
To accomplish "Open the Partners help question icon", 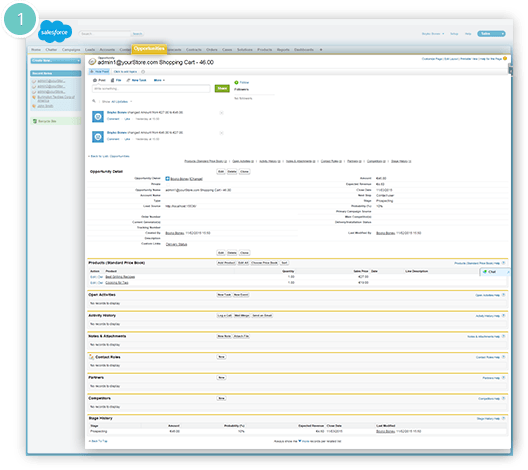I will point(504,378).
